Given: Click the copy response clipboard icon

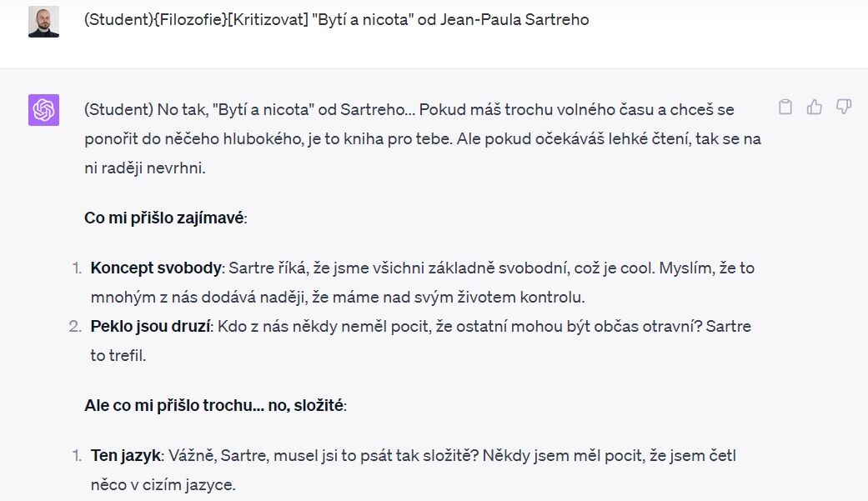Looking at the screenshot, I should [x=785, y=107].
